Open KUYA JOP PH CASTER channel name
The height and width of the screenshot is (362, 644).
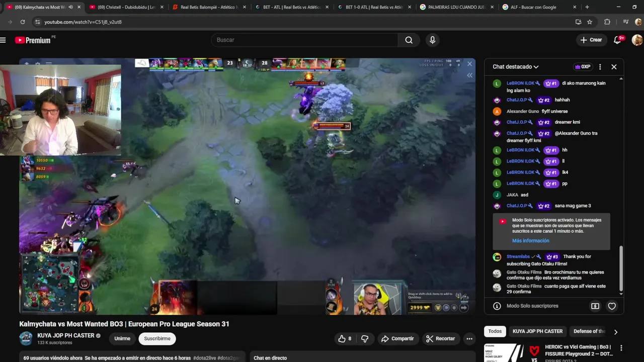click(66, 335)
